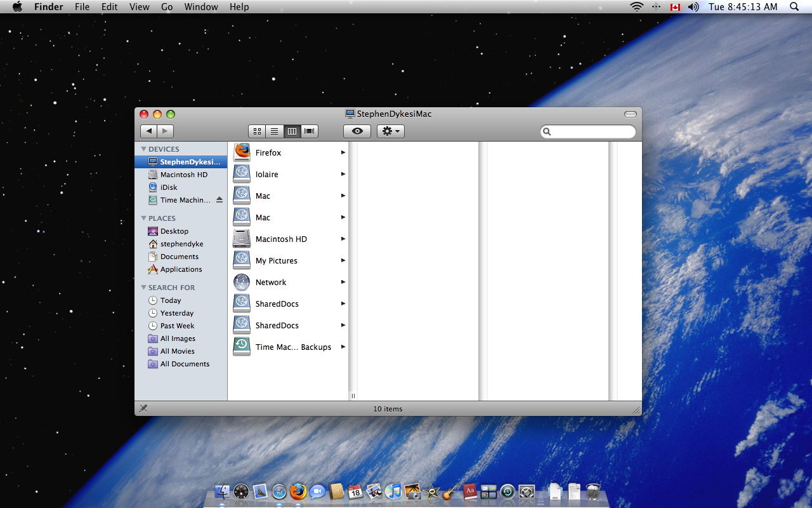
Task: Open the Trash in the Dock
Action: [x=593, y=491]
